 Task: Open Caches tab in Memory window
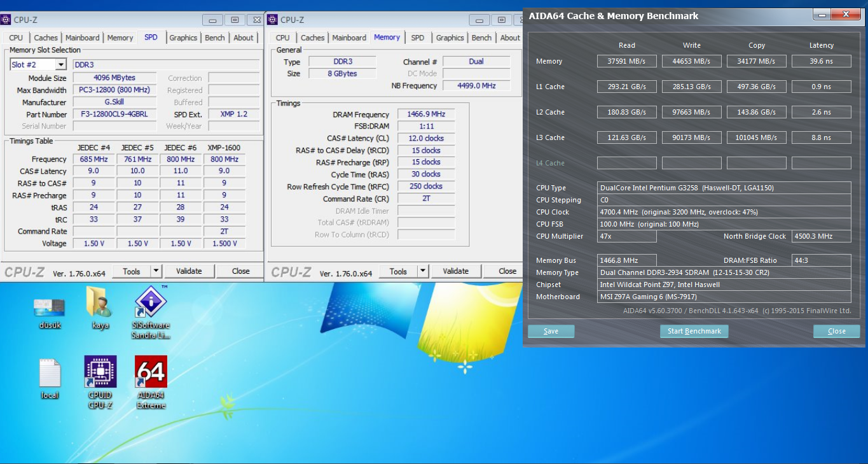[313, 38]
